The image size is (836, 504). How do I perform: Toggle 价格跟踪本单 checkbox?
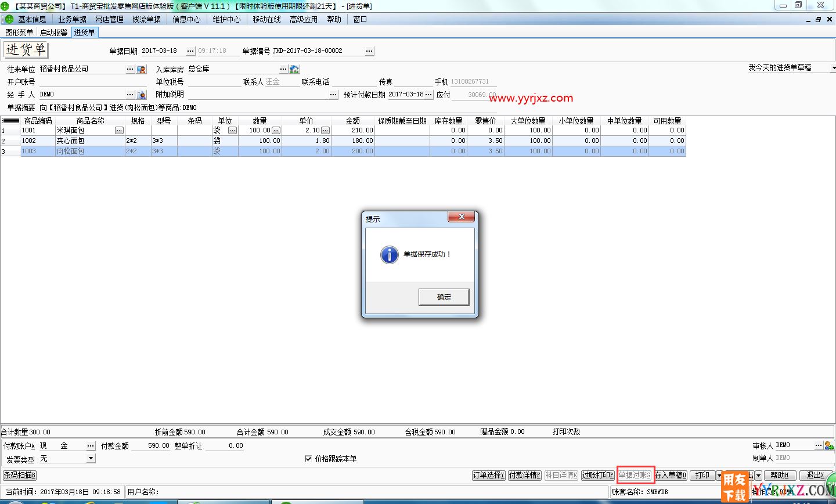click(308, 459)
